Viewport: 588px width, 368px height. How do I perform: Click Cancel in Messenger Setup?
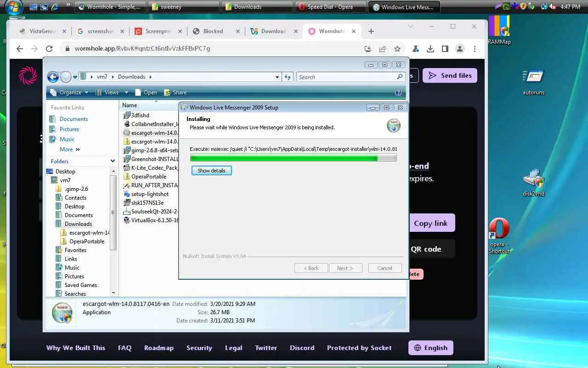coord(385,268)
